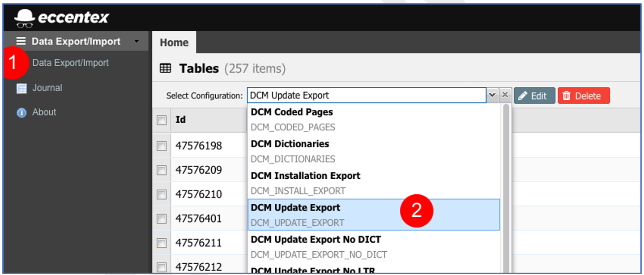Check the box for row 47576209

pos(162,170)
